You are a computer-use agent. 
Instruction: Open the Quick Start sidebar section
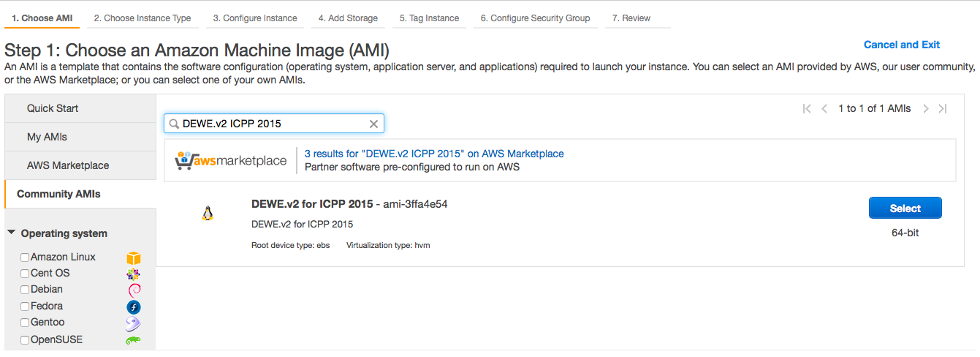coord(80,108)
